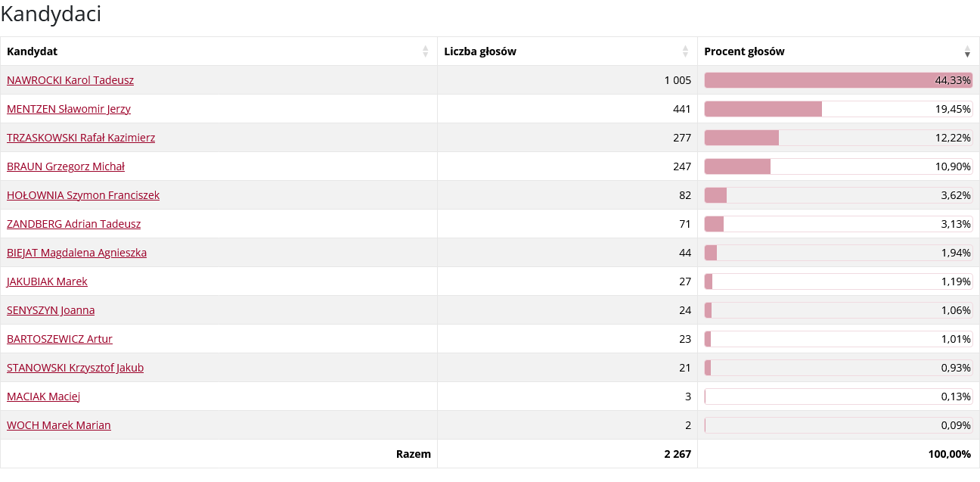Click the 44,33% progress bar for Nawrocki
Screen dimensions: 980x482
click(838, 80)
